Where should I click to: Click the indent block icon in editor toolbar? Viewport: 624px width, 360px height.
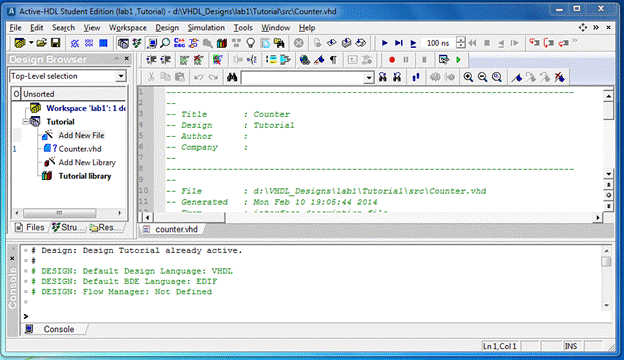tap(151, 60)
